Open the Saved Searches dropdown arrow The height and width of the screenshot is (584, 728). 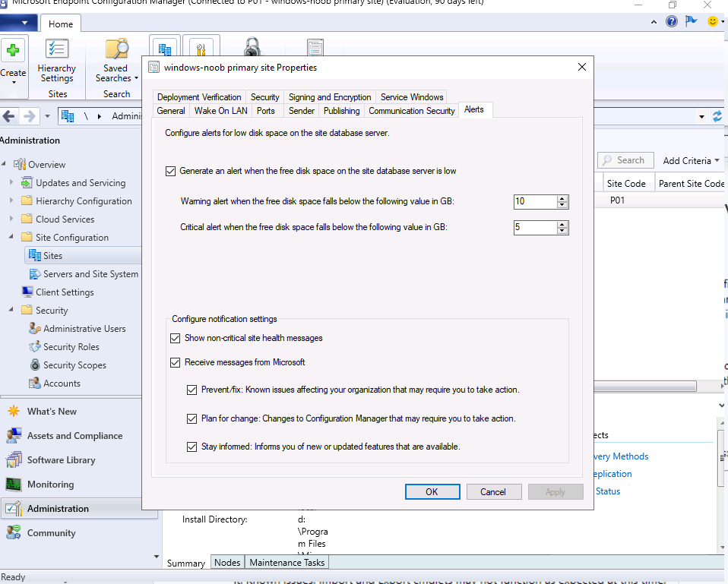(x=136, y=78)
